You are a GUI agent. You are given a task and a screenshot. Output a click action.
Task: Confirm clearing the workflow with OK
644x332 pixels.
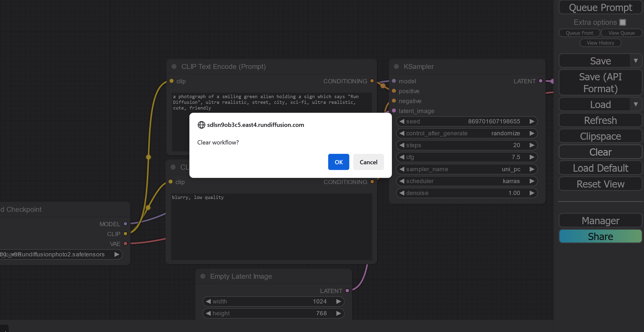338,162
